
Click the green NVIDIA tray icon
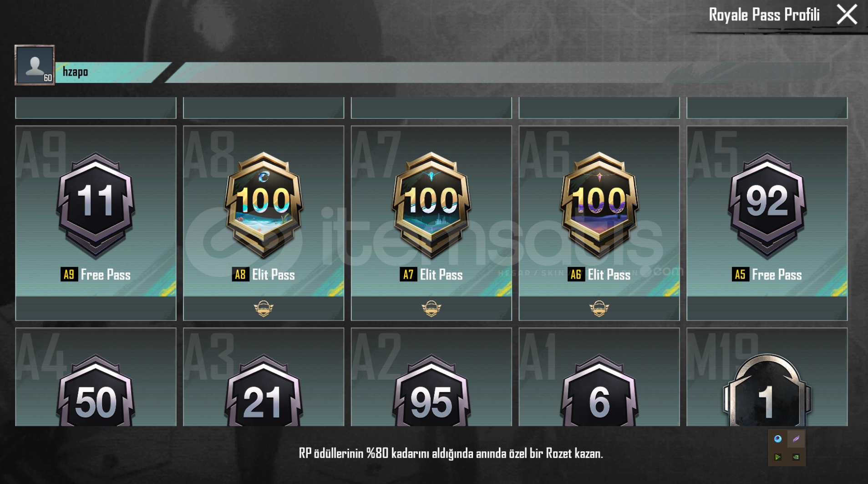[x=796, y=457]
